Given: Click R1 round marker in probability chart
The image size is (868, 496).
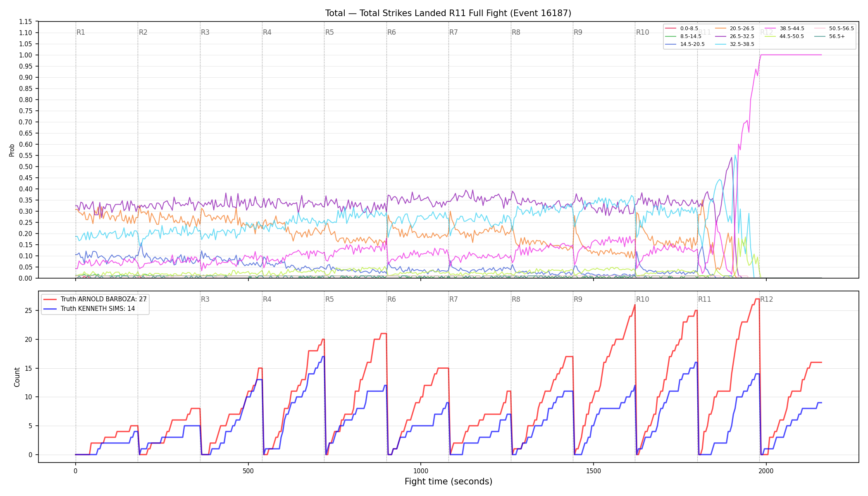Looking at the screenshot, I should pos(81,32).
